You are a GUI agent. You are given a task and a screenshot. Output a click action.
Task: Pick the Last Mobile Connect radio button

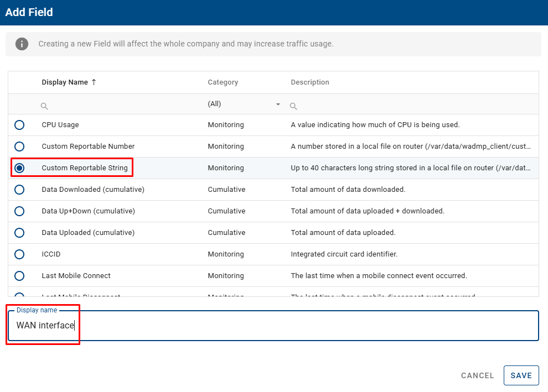click(x=19, y=276)
